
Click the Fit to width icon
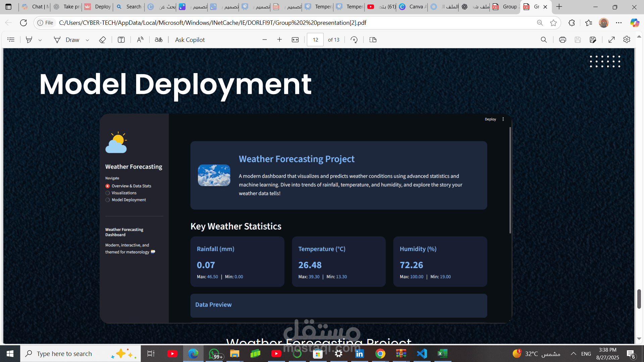[295, 40]
